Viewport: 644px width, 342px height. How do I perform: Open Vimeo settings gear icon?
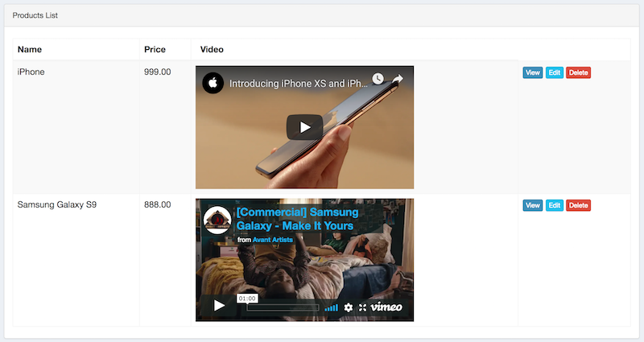coord(349,307)
